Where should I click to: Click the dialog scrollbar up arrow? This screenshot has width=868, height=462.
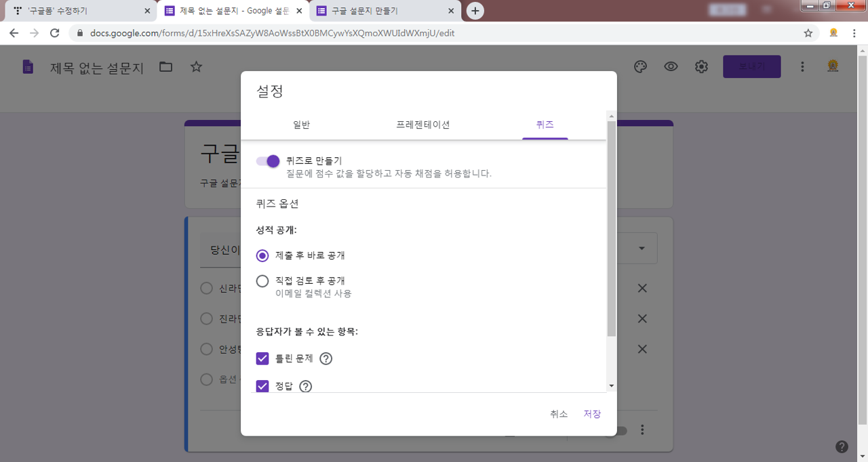(x=612, y=116)
